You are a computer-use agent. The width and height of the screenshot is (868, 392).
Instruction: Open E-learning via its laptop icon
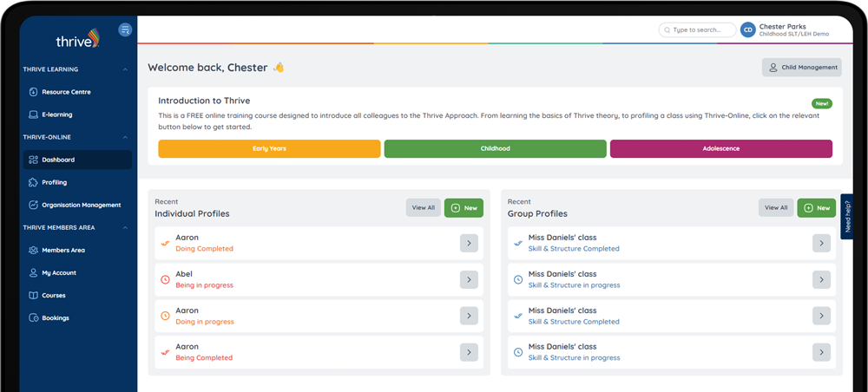click(33, 114)
